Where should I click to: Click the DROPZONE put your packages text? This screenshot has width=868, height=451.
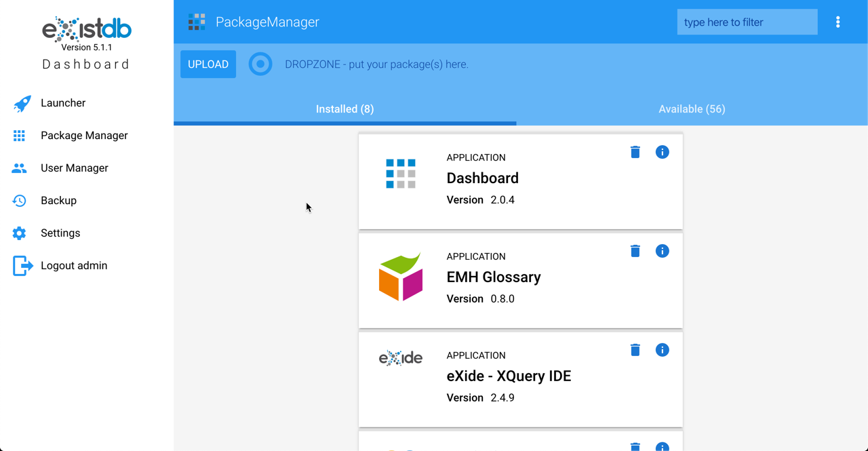(376, 64)
